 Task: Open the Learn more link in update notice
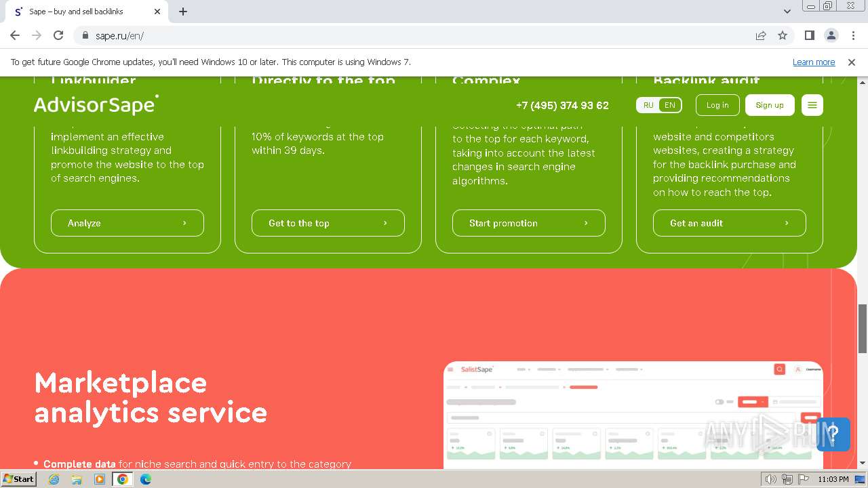pyautogui.click(x=814, y=62)
